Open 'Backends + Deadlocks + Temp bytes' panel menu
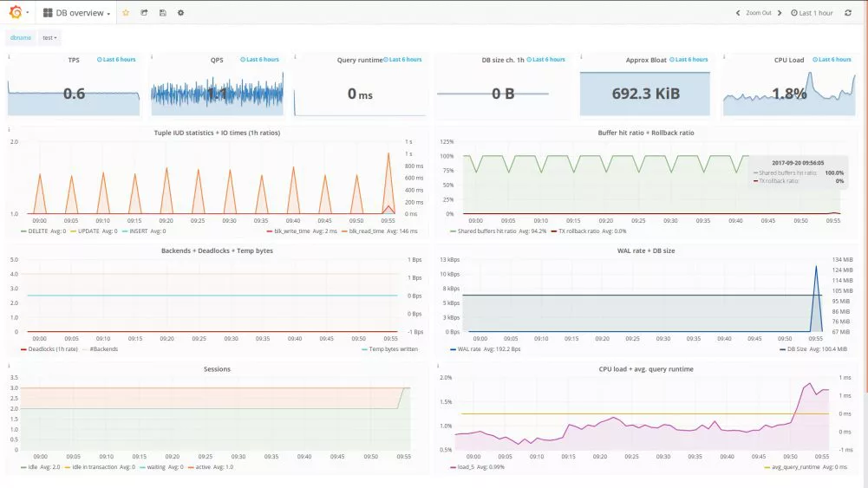Screen dimensions: 868x488 (217, 251)
